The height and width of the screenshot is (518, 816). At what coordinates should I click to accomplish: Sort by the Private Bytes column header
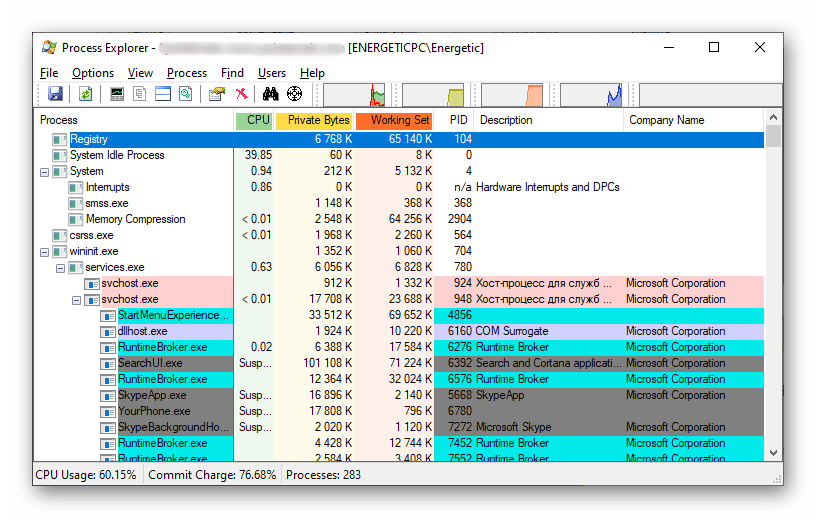(314, 120)
